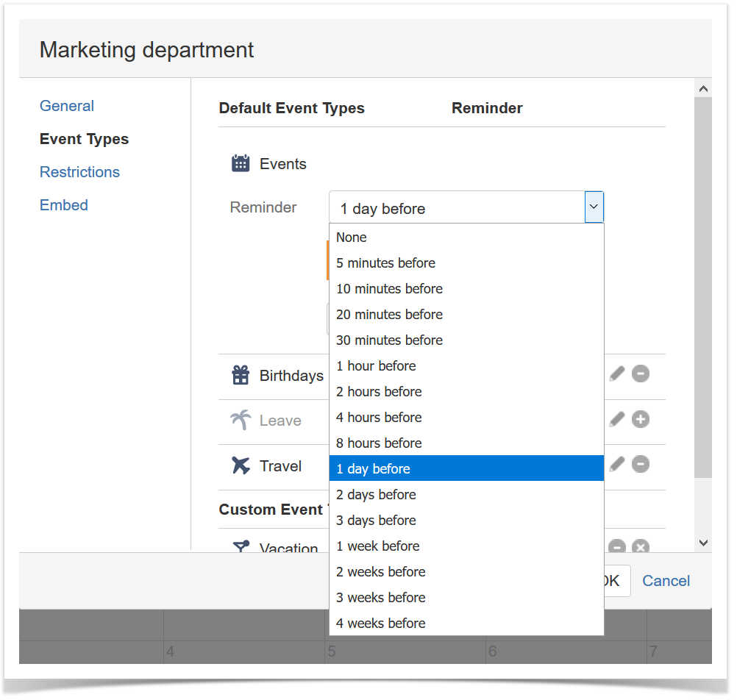Edit the Travel event type with pencil
737x700 pixels.
coord(616,464)
